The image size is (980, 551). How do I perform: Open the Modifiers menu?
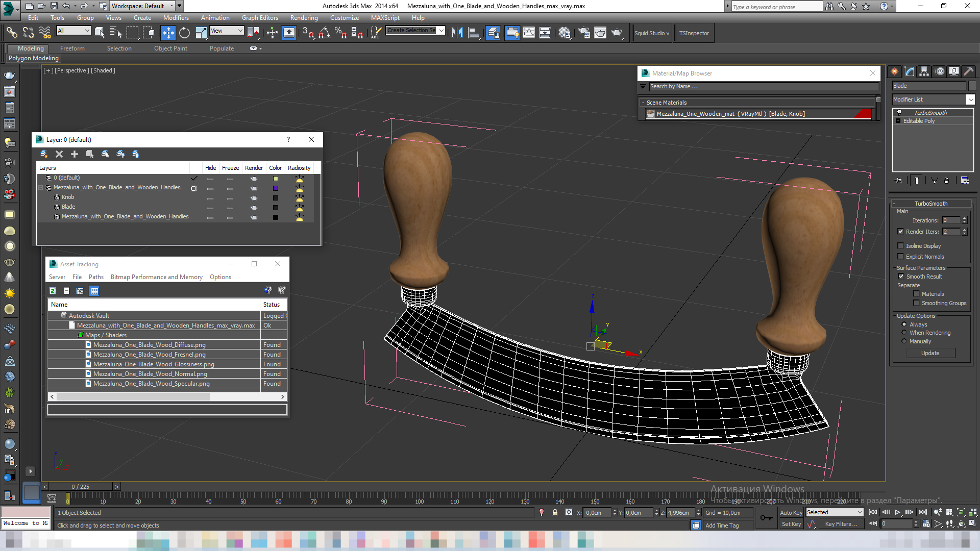[176, 18]
